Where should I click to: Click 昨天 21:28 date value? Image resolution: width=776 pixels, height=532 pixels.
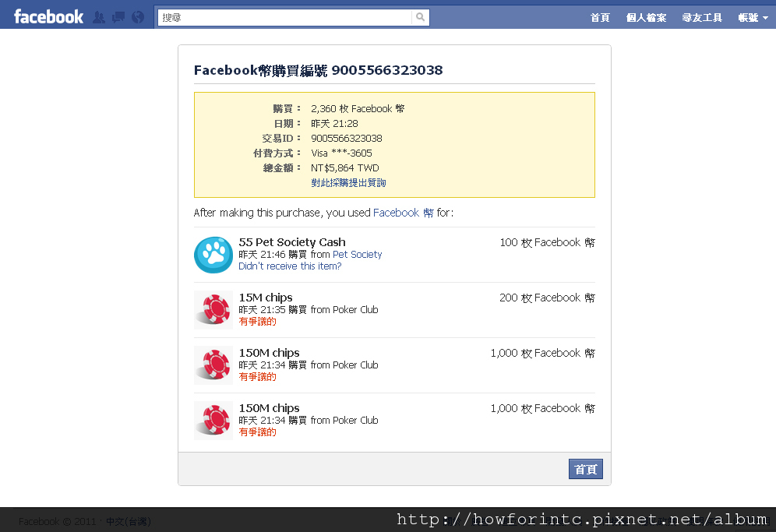pos(334,123)
